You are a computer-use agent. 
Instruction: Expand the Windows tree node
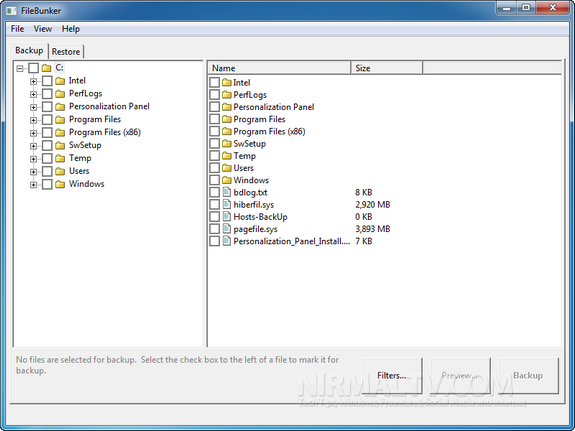(x=33, y=185)
